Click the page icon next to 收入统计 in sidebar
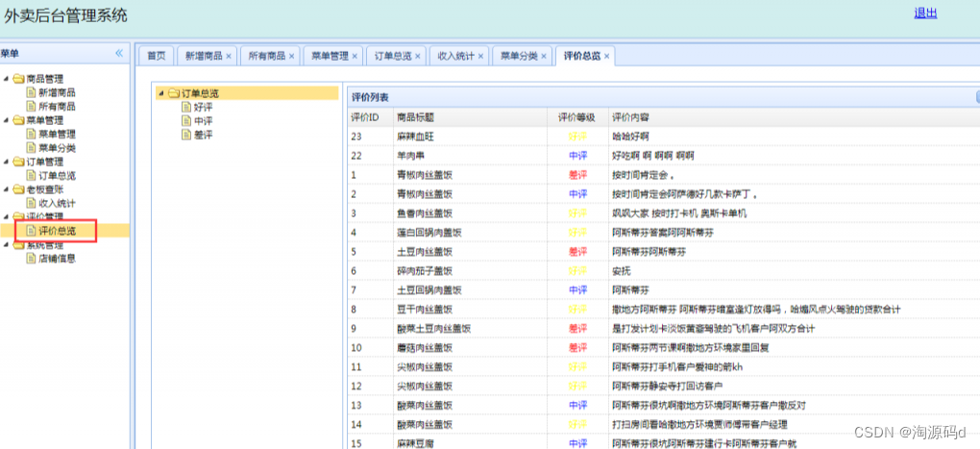980x449 pixels. (31, 203)
